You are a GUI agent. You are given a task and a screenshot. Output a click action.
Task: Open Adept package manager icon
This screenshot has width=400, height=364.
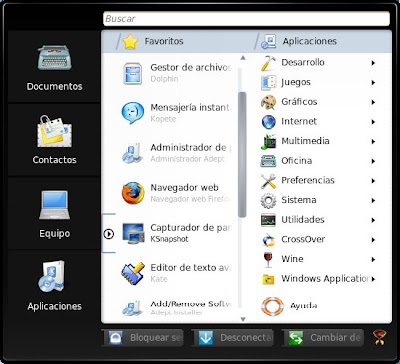133,153
